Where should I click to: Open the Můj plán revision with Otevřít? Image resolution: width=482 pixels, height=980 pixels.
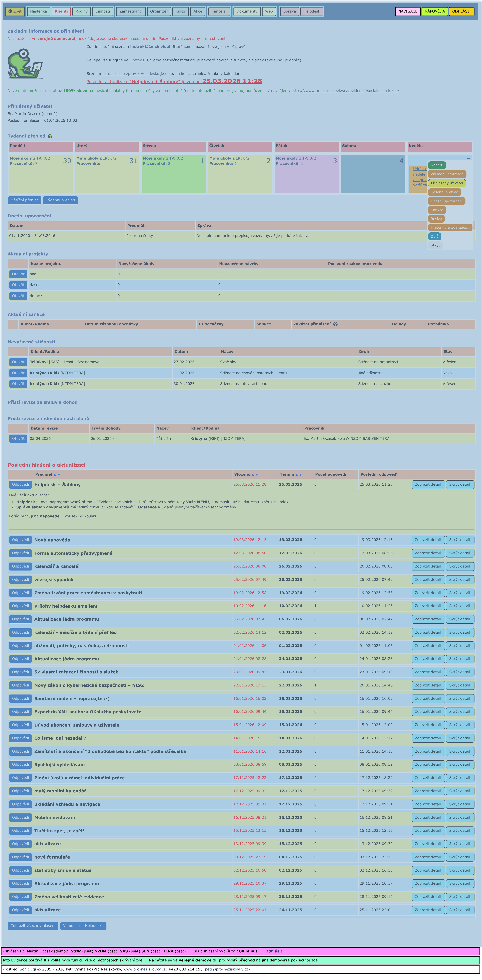pyautogui.click(x=18, y=439)
